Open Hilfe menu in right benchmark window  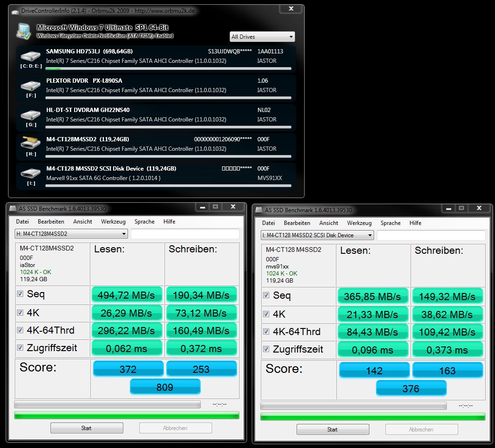416,223
